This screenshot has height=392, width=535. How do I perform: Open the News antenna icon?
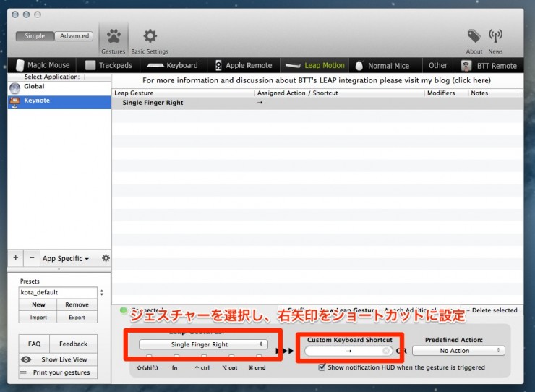[495, 35]
